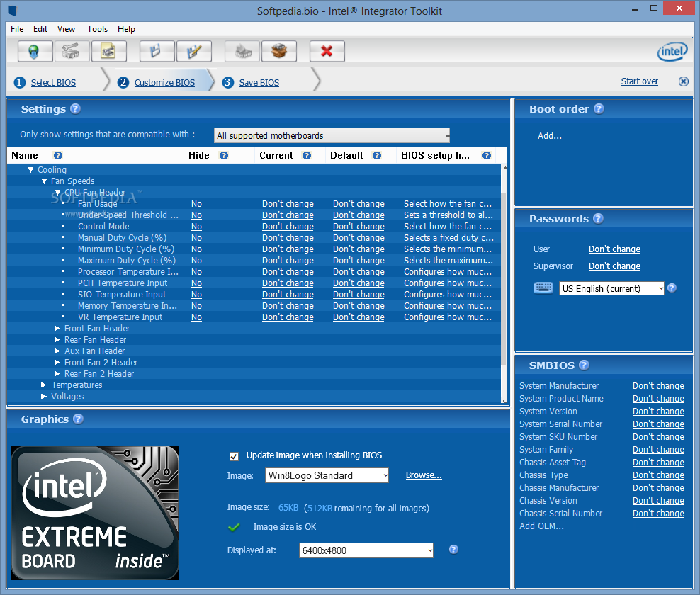Click help icon next to BIOS setup help column
This screenshot has width=700, height=595.
point(487,155)
